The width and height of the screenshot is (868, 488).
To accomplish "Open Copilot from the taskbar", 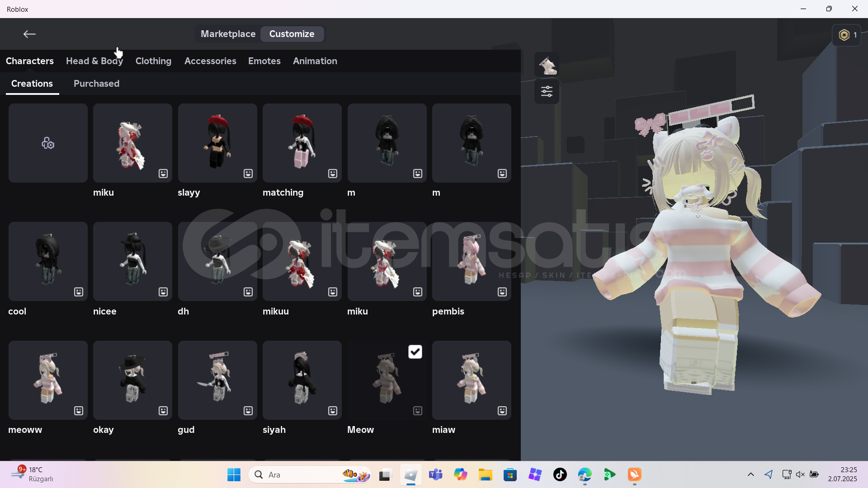I will point(460,475).
